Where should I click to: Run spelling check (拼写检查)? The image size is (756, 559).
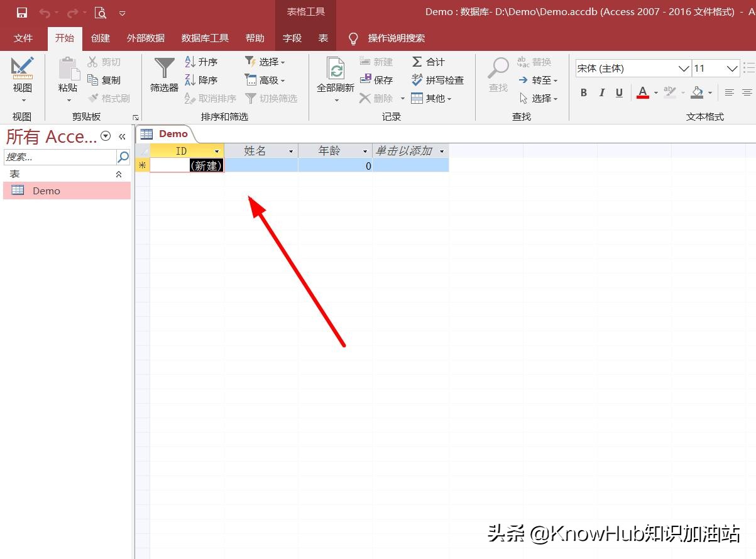coord(417,80)
